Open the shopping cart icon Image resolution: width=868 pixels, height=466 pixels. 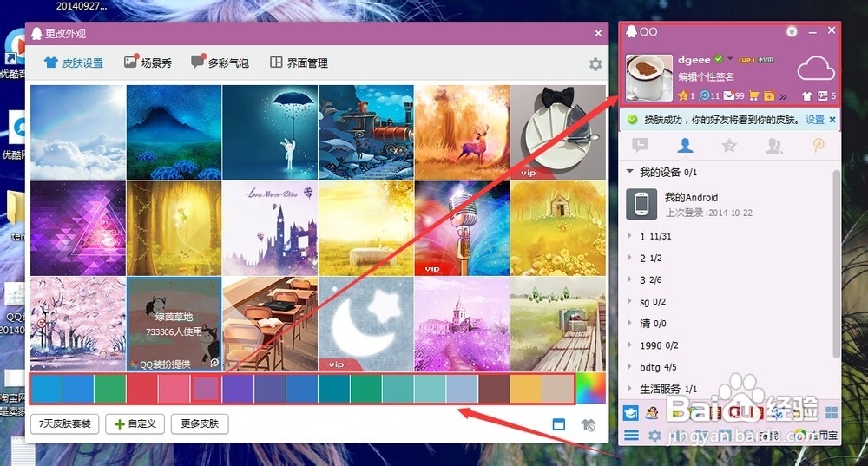click(x=753, y=95)
